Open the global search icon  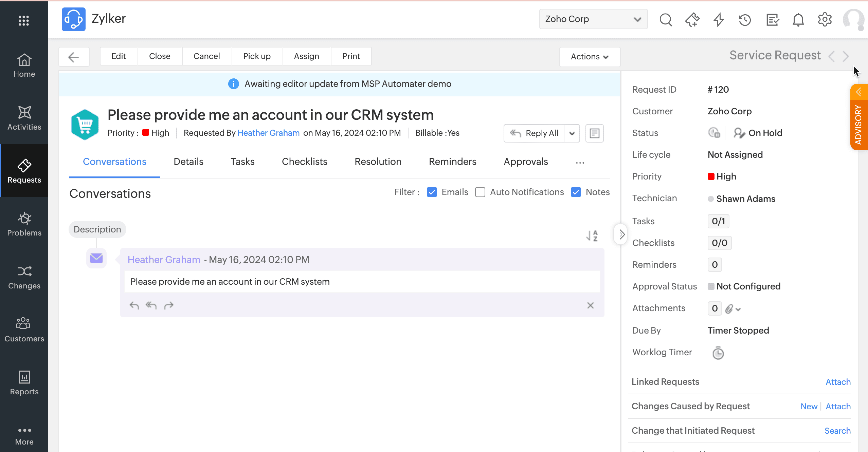(666, 20)
